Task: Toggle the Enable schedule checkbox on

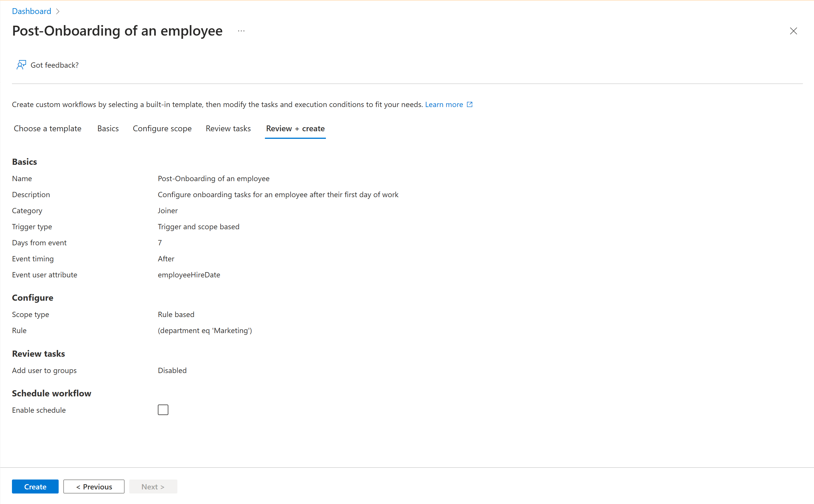Action: pyautogui.click(x=163, y=410)
